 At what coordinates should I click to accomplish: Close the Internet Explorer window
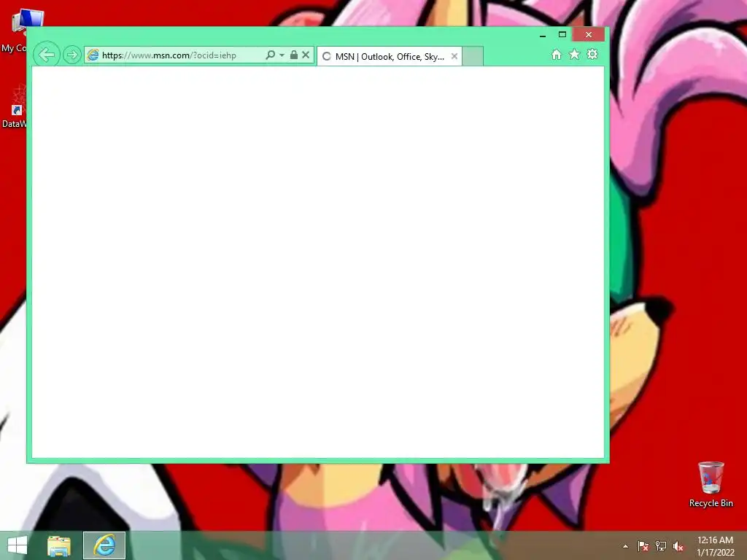[x=589, y=35]
